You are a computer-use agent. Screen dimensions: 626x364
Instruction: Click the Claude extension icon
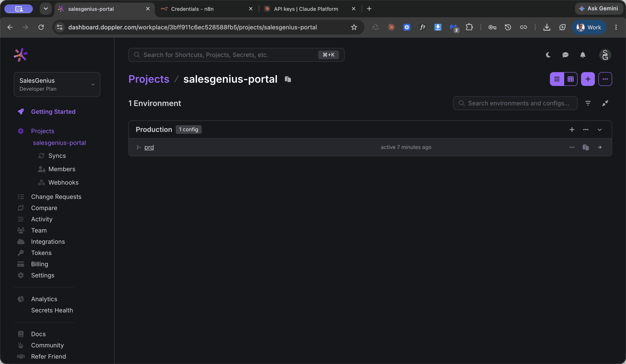(391, 27)
